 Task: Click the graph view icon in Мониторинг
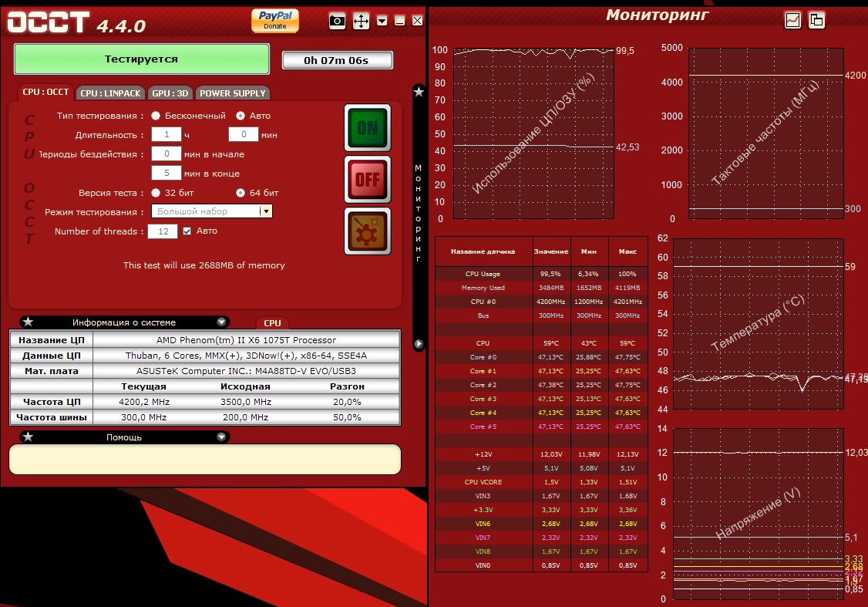(792, 21)
